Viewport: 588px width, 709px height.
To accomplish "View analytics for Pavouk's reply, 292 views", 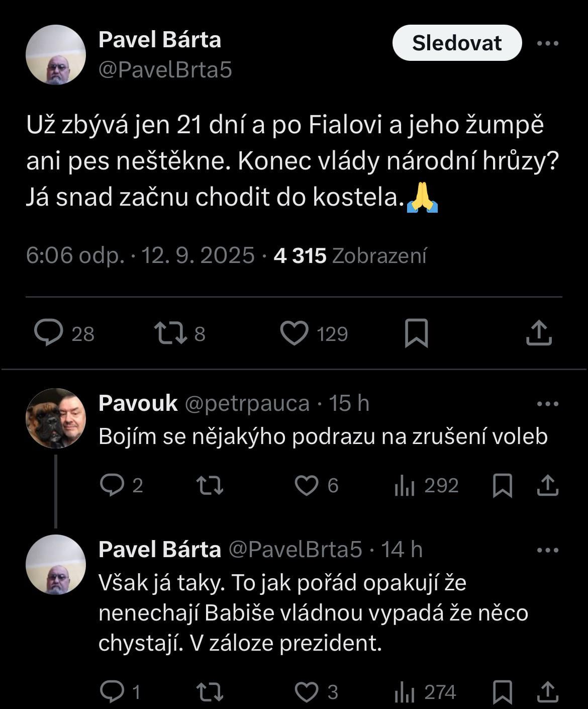I will pos(404,485).
